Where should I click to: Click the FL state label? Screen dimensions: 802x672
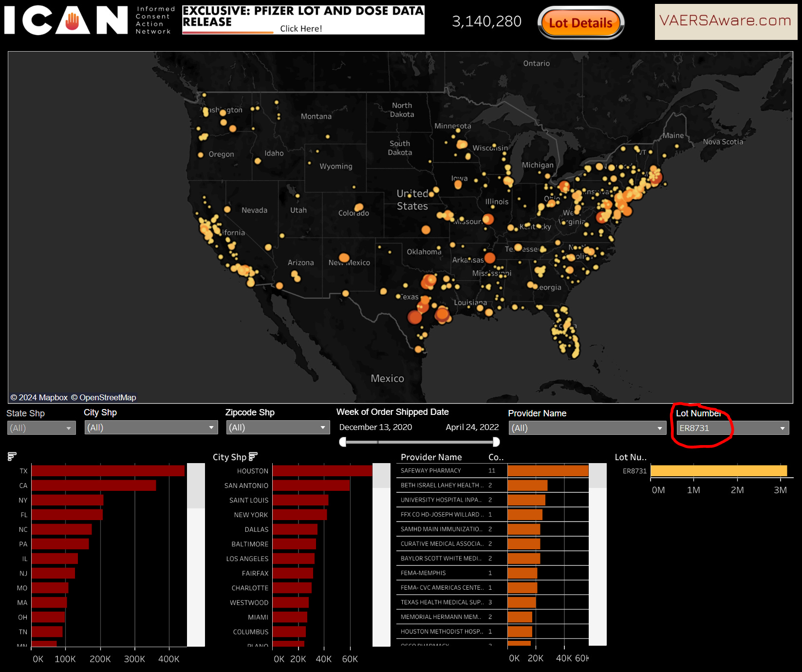click(24, 515)
